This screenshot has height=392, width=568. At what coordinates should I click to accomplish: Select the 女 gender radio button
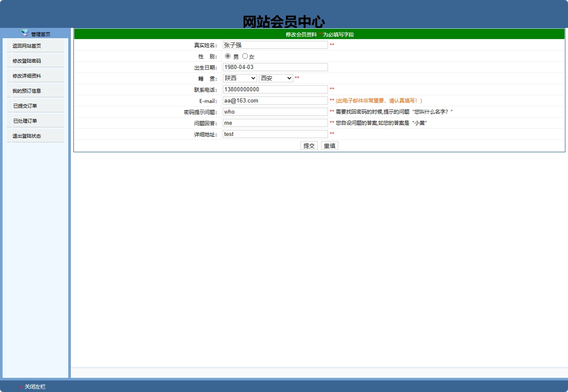tap(245, 56)
